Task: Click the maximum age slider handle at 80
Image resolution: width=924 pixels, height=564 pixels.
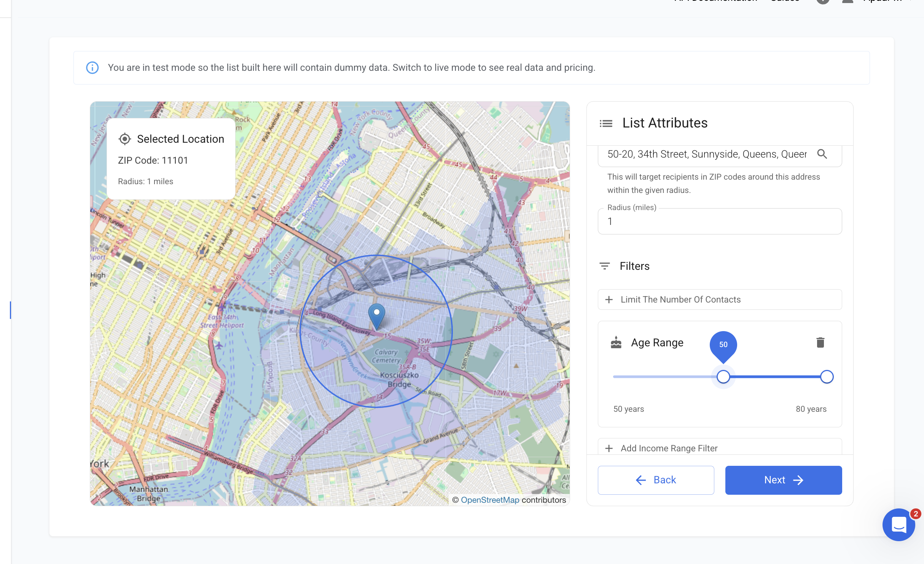Action: click(827, 377)
